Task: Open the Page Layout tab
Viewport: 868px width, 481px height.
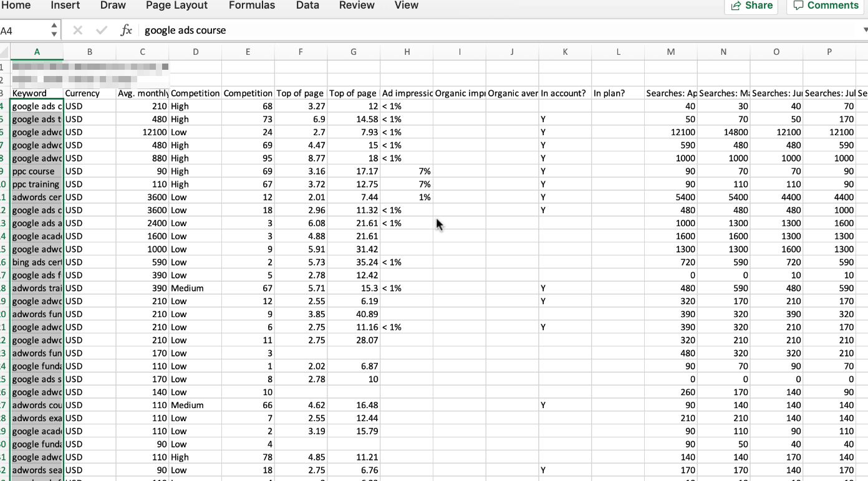Action: pos(176,5)
